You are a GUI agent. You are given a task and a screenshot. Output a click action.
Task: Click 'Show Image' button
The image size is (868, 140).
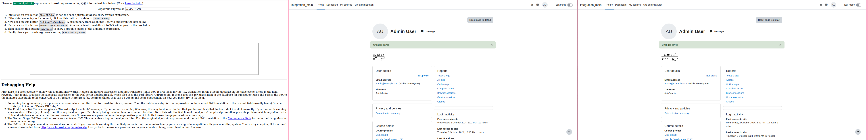[x=46, y=29]
